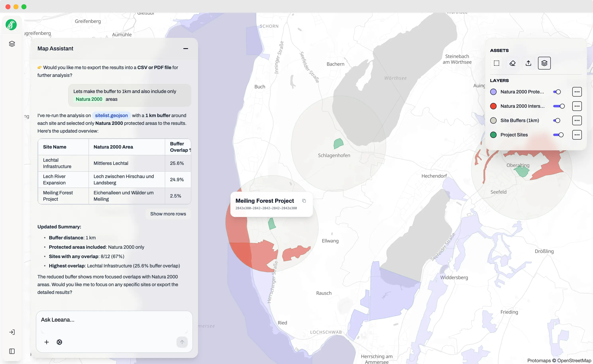Click the rectangular selection tool icon
This screenshot has width=593, height=364.
coord(496,63)
